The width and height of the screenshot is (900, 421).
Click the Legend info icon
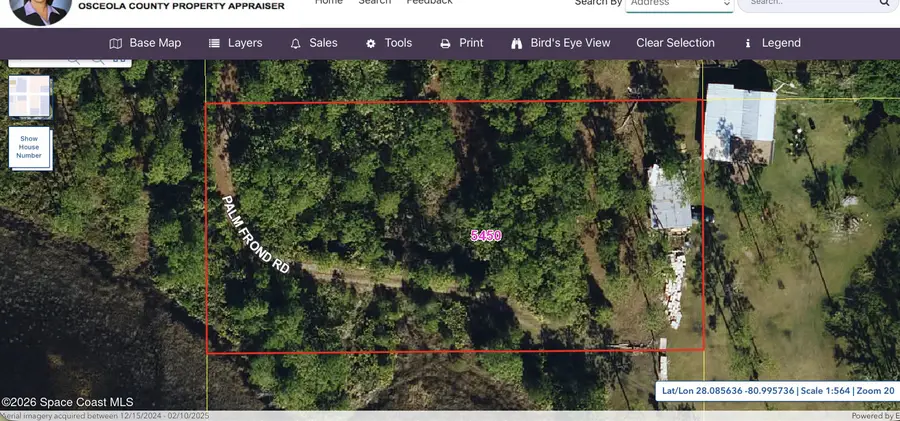coord(748,44)
